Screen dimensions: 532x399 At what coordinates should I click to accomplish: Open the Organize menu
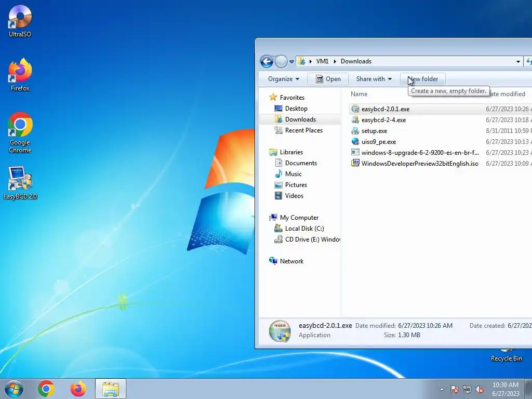pyautogui.click(x=284, y=79)
